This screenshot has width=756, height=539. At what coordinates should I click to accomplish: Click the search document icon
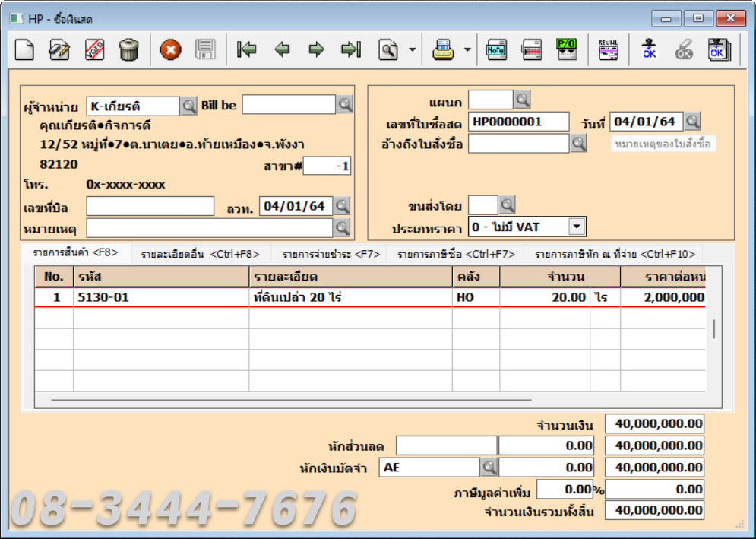click(388, 49)
